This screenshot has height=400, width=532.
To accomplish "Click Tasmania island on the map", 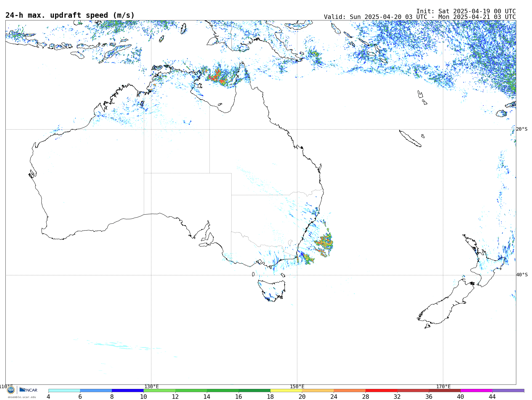I will pyautogui.click(x=272, y=290).
